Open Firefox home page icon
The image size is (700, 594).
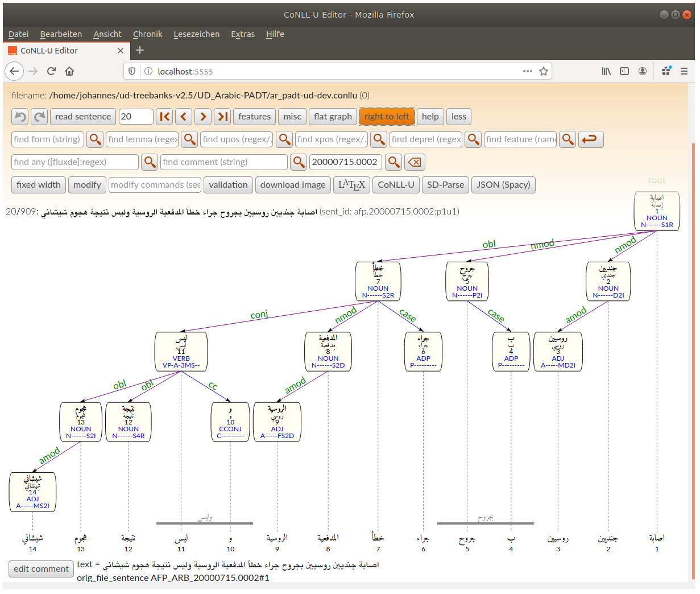pos(69,71)
